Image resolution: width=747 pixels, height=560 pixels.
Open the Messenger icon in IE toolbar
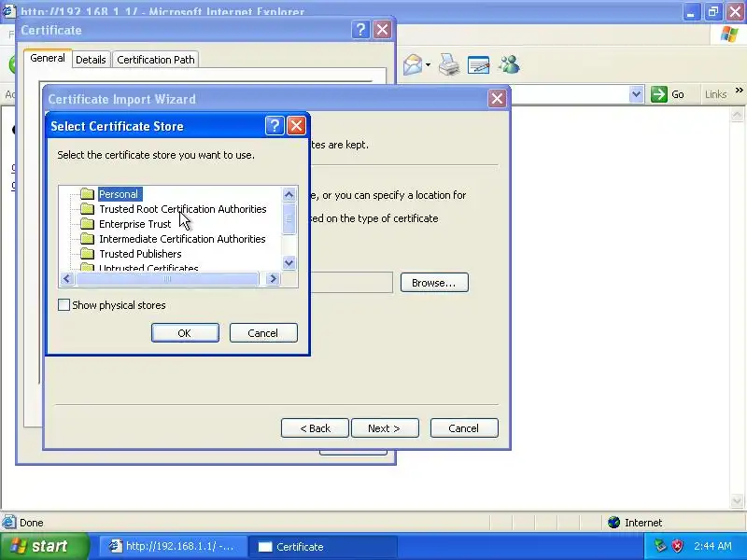pyautogui.click(x=509, y=64)
